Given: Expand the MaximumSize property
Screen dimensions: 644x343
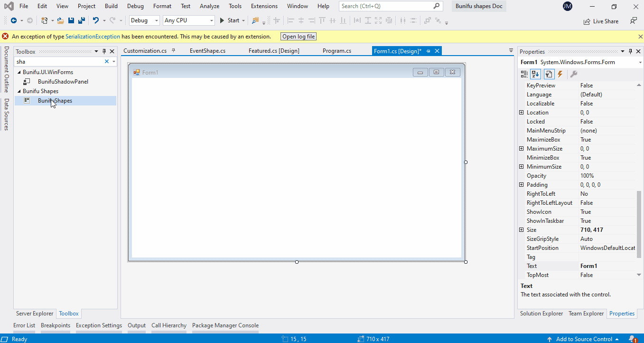Looking at the screenshot, I should coord(522,149).
